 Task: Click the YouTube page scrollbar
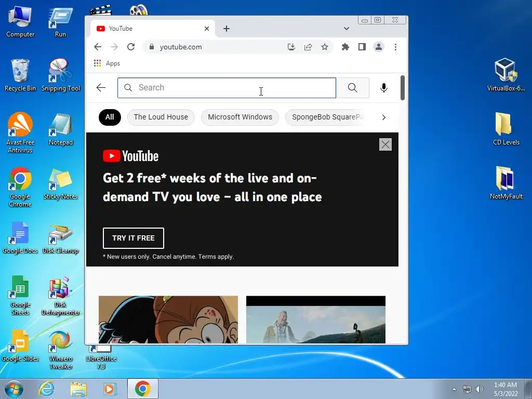click(403, 88)
